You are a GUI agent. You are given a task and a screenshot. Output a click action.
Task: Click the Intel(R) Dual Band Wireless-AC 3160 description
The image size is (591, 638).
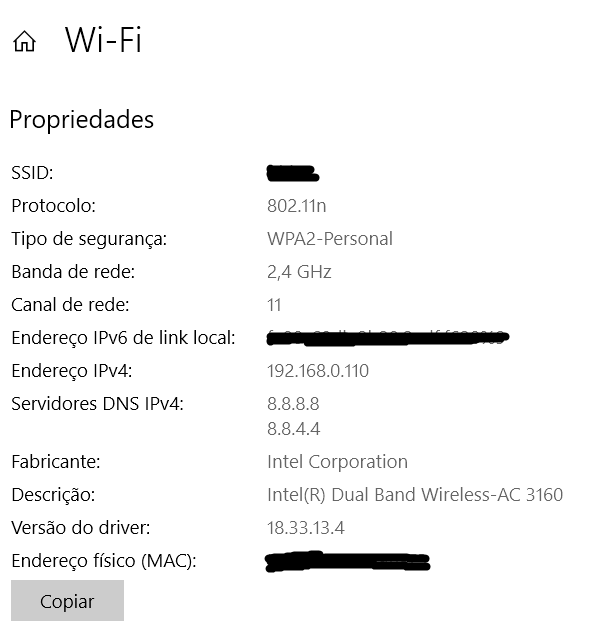pos(415,495)
